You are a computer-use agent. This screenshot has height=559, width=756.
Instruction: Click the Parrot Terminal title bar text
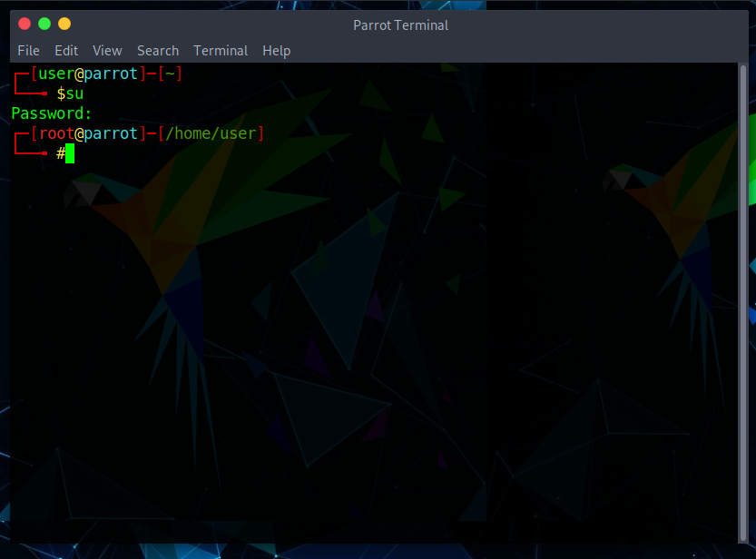click(400, 25)
